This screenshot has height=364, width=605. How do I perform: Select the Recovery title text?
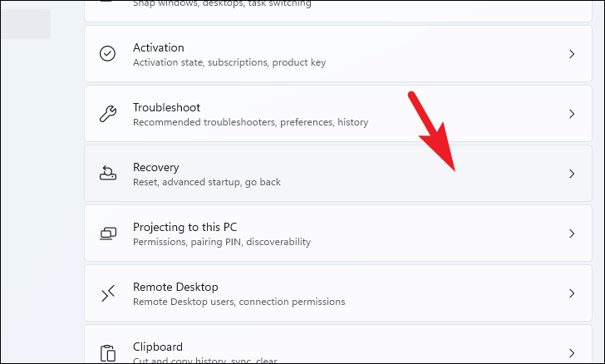155,167
